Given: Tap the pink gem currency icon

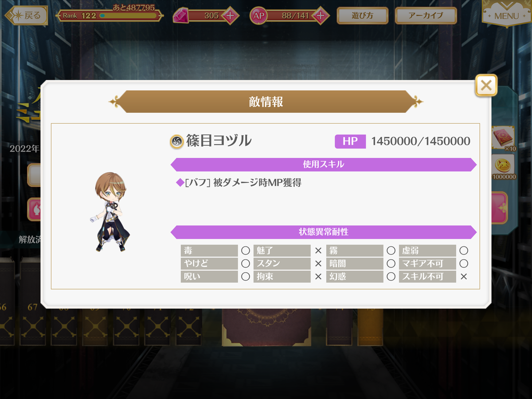Looking at the screenshot, I should coord(180,16).
